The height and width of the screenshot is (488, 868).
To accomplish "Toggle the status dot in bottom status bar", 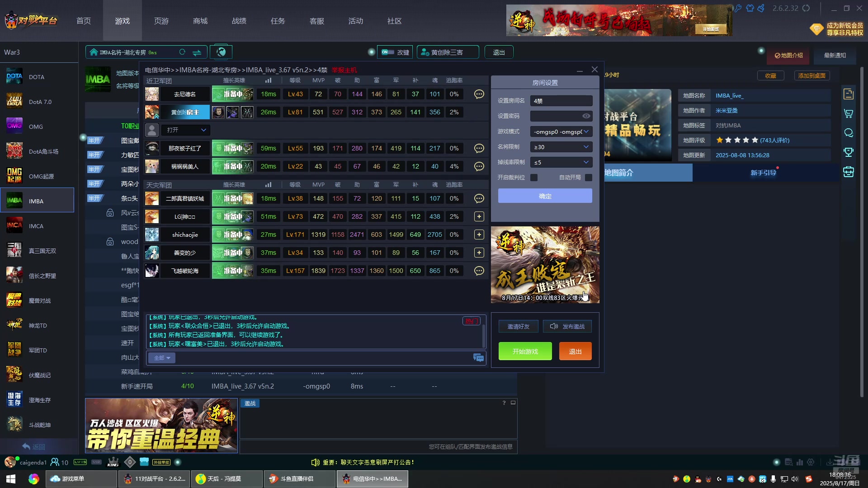I will (x=178, y=462).
